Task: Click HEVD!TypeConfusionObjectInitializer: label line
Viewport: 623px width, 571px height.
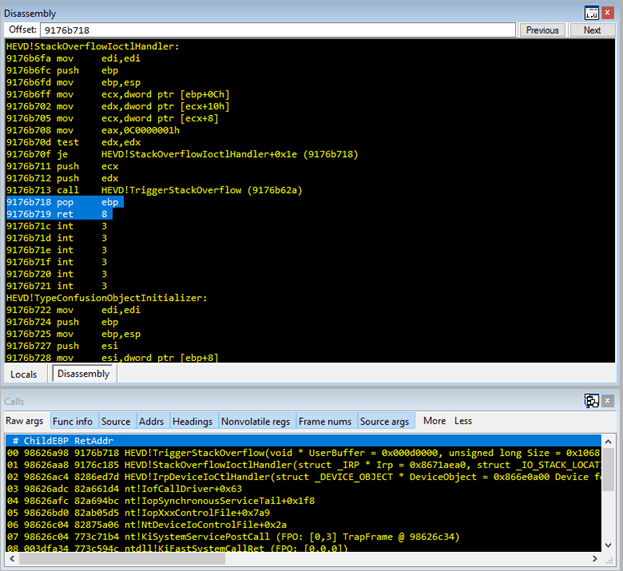Action: tap(106, 298)
